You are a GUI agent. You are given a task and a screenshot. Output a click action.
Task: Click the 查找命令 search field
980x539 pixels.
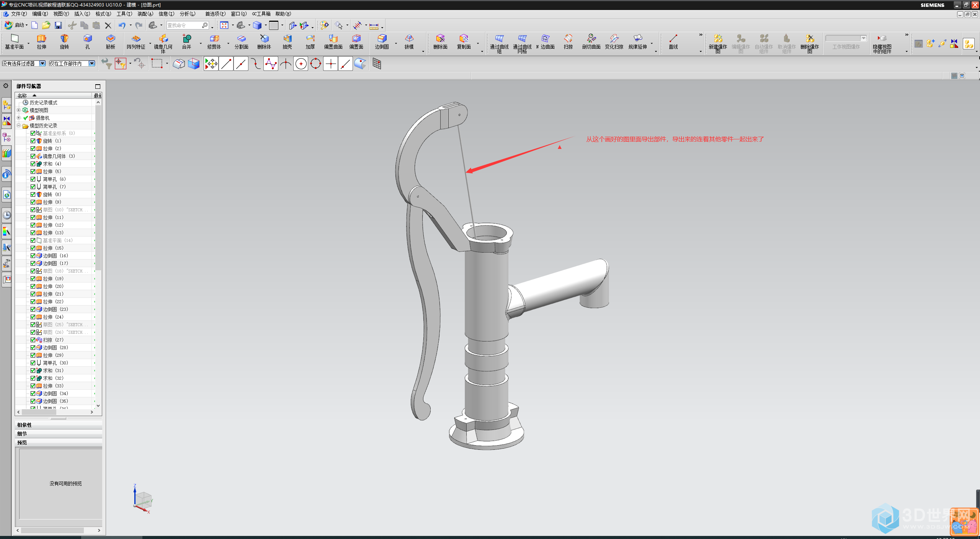[187, 25]
